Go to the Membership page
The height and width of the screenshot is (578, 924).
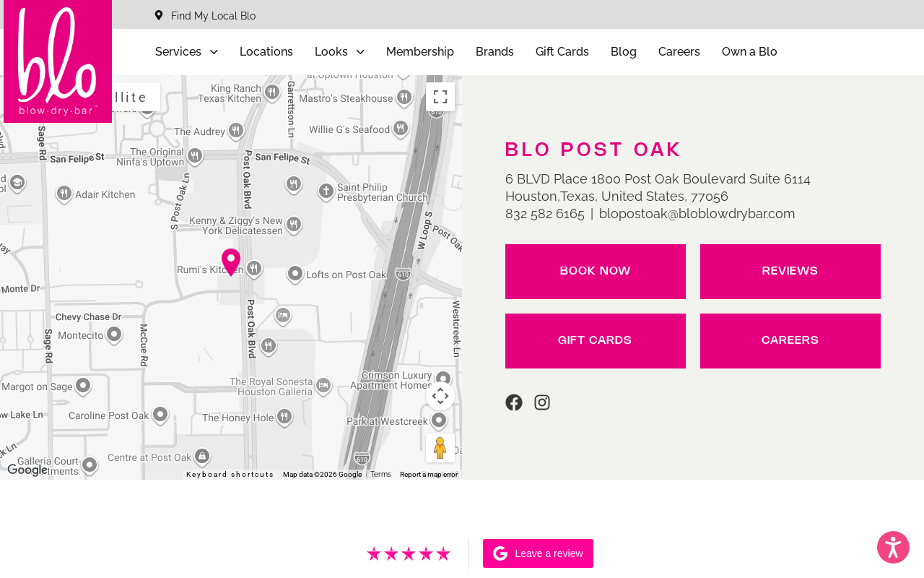420,51
